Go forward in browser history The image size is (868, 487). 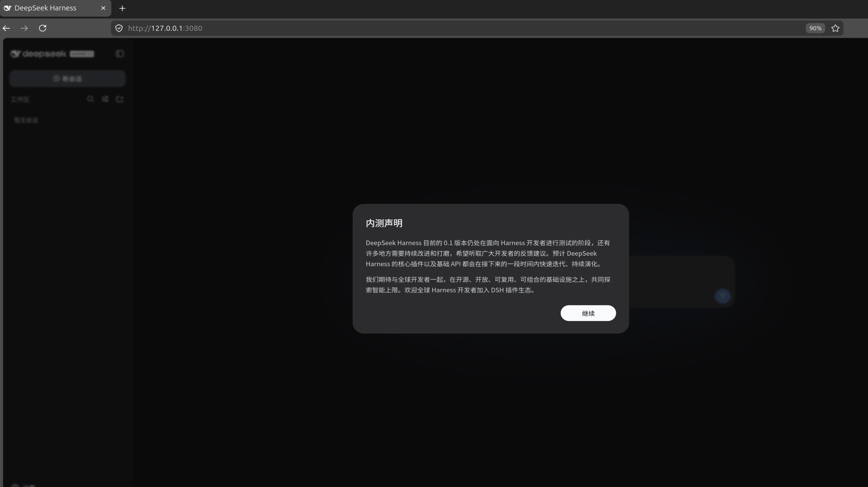(24, 28)
